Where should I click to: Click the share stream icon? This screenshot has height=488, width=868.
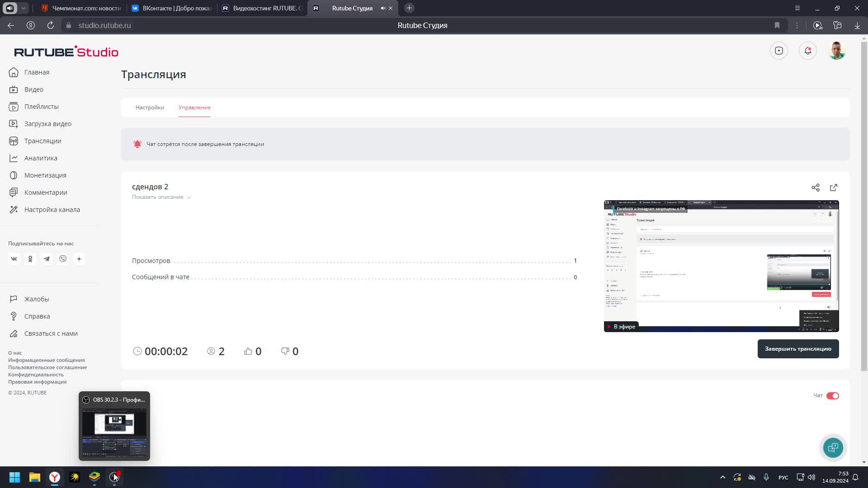[x=815, y=188]
